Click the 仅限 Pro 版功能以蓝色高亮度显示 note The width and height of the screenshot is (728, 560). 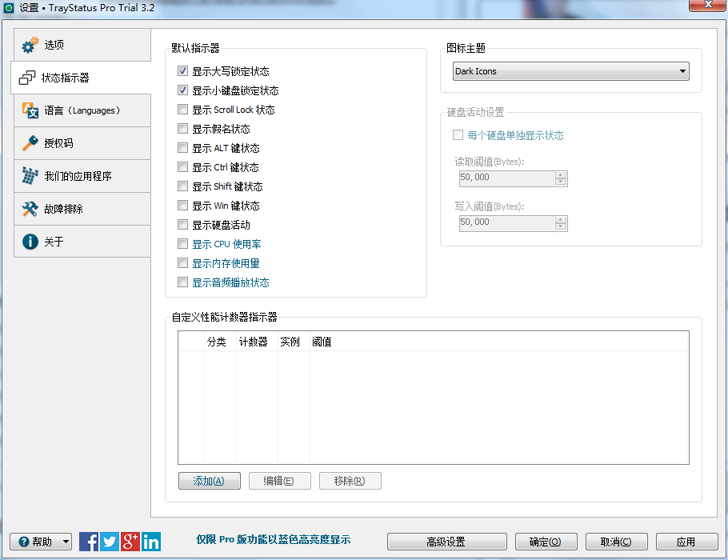point(273,539)
